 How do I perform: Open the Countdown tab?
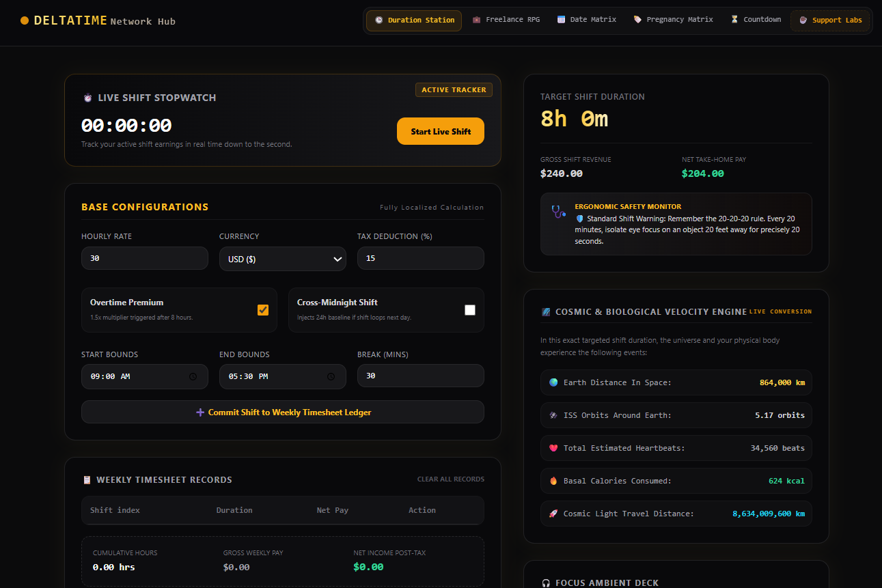coord(756,20)
